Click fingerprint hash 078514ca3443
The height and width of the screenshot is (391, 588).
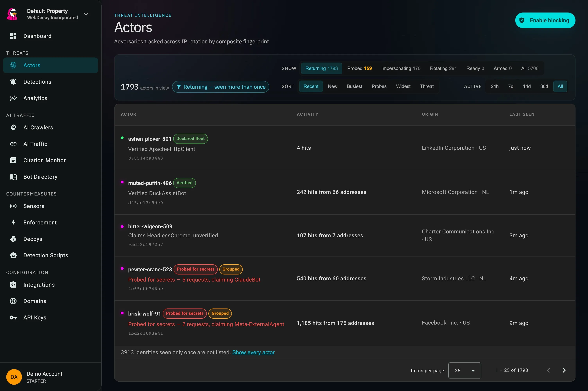coord(146,158)
